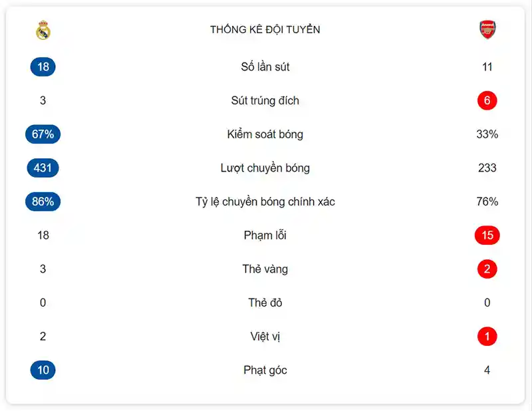532x411 pixels.
Task: Click the blue 431 passes badge
Action: point(43,168)
